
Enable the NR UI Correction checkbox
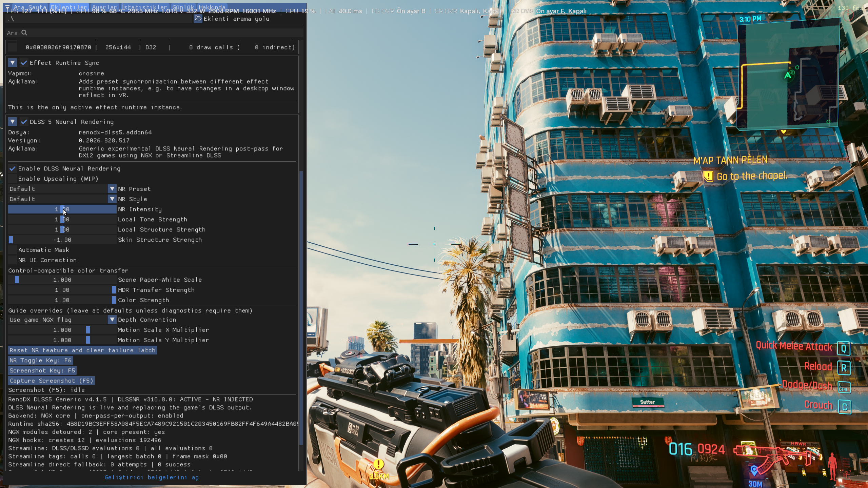[x=13, y=260]
